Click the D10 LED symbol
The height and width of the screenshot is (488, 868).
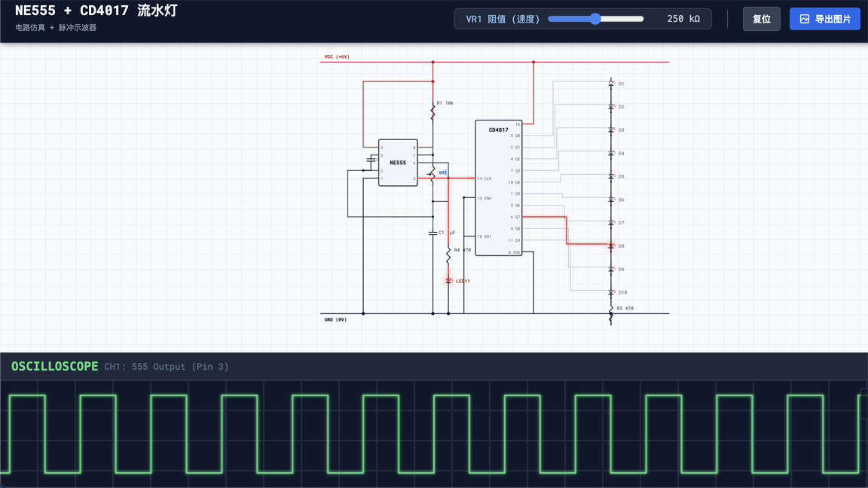point(611,292)
